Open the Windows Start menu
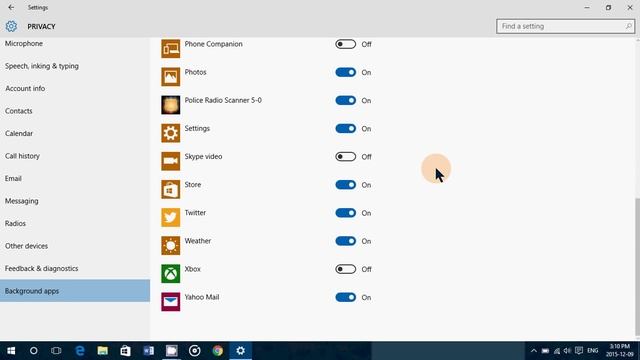The height and width of the screenshot is (360, 640). tap(11, 351)
